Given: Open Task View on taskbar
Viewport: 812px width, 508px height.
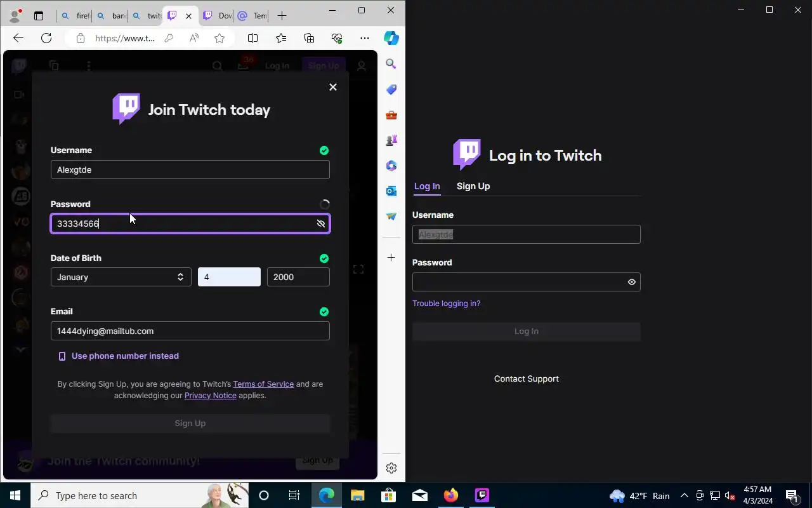Looking at the screenshot, I should 294,495.
